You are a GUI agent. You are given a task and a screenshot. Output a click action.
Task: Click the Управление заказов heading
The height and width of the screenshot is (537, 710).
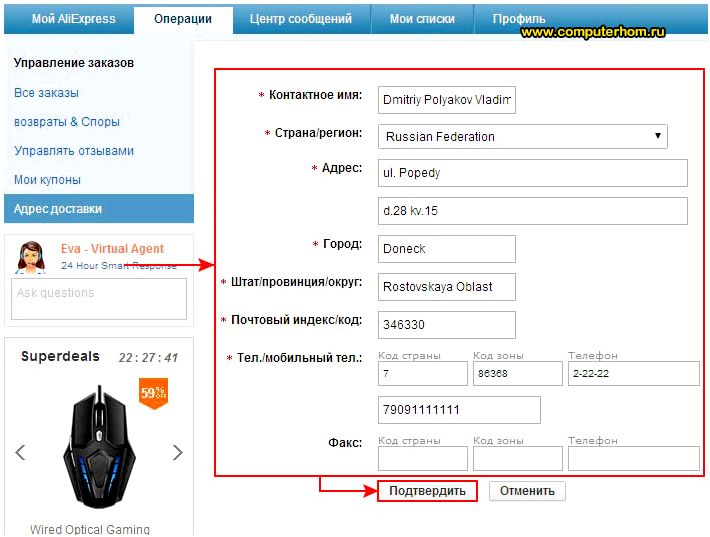point(74,62)
